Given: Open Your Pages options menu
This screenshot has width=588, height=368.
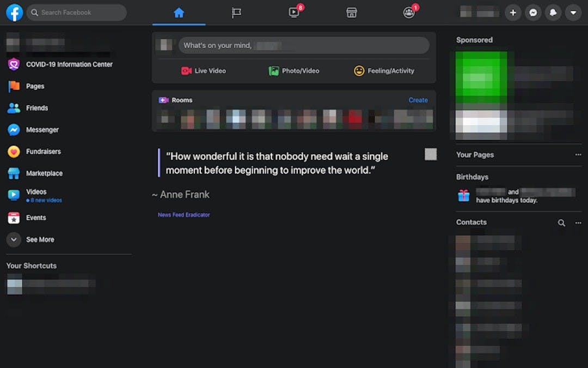Looking at the screenshot, I should (578, 155).
